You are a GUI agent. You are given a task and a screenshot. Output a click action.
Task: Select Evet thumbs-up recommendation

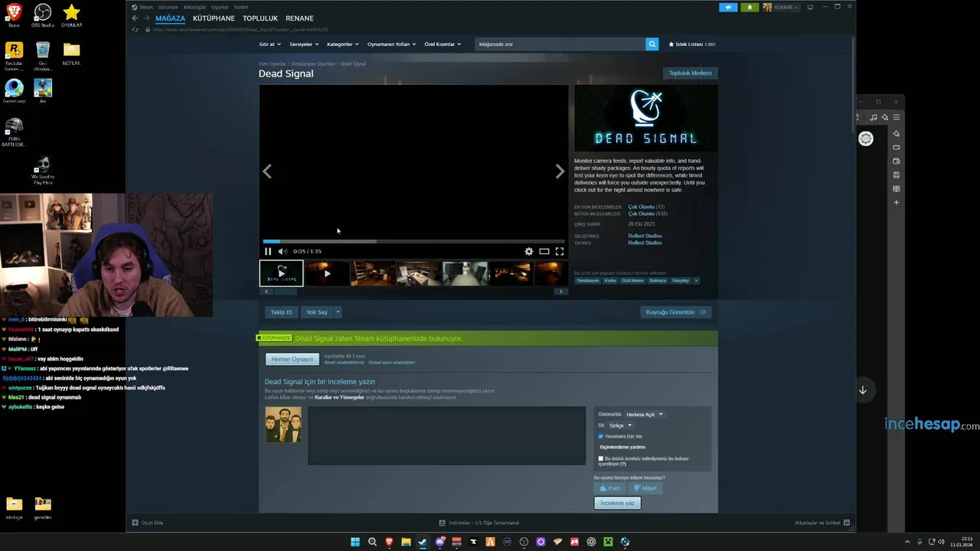(x=609, y=488)
